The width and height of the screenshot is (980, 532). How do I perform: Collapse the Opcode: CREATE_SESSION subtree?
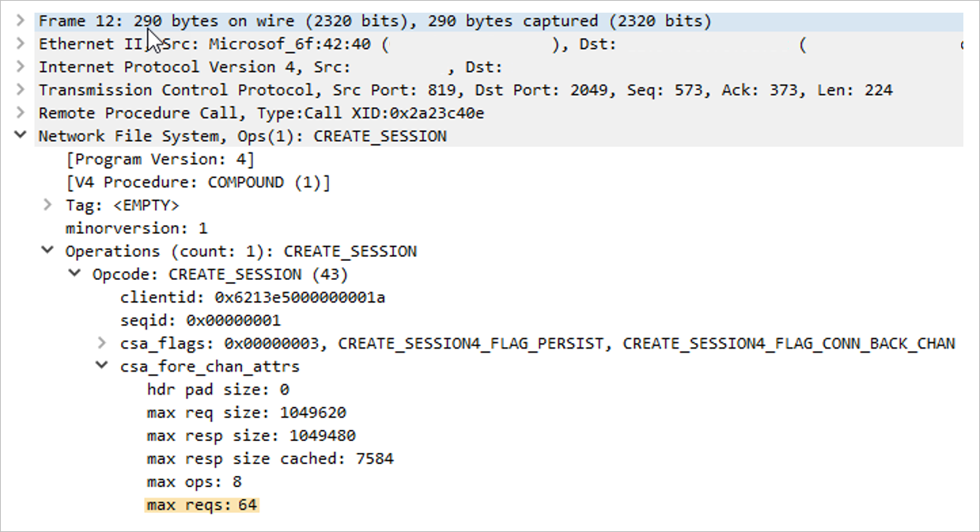(74, 274)
